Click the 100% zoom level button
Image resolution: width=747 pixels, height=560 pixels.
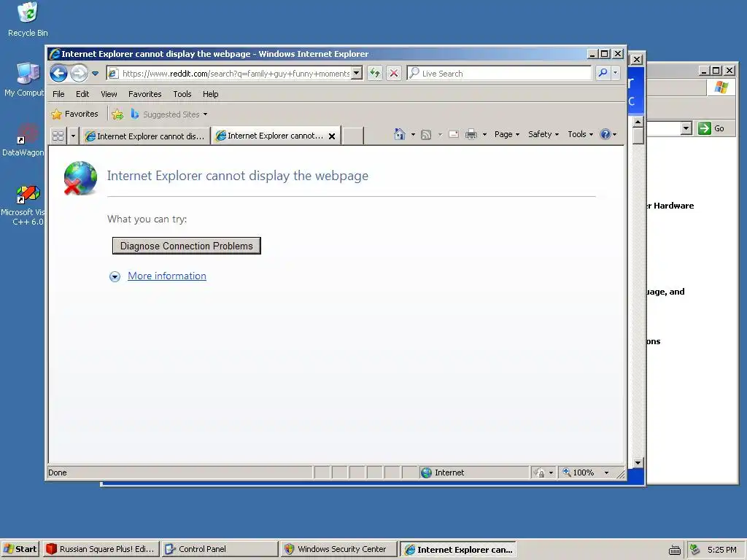click(578, 472)
